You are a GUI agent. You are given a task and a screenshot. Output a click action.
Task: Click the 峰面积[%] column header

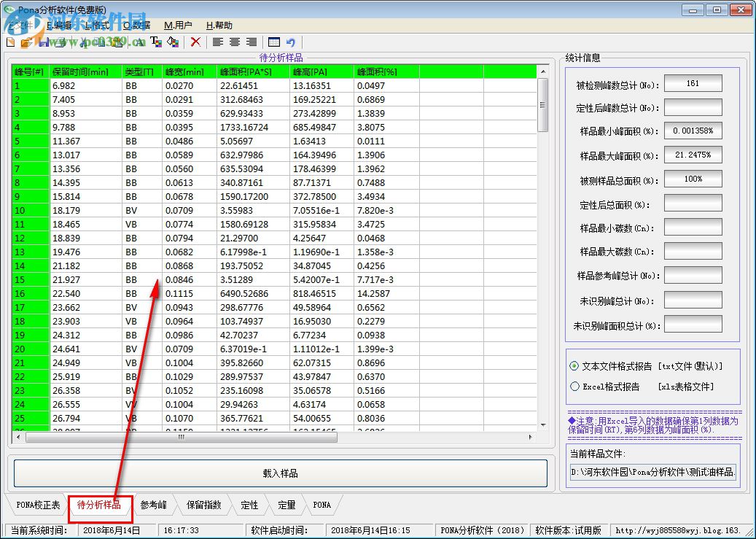coord(385,71)
